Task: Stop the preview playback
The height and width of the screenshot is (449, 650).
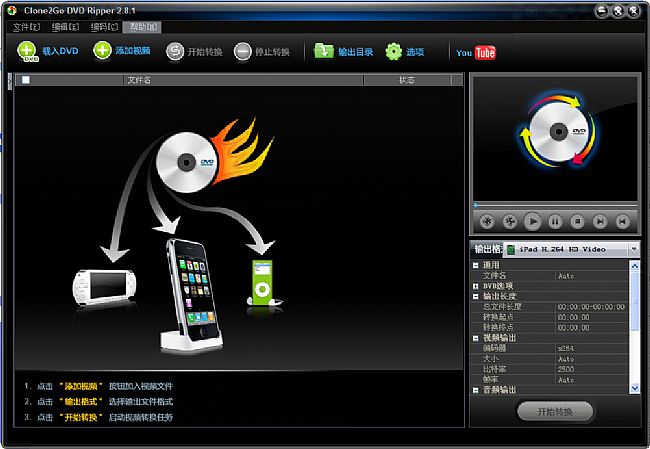Action: 578,221
